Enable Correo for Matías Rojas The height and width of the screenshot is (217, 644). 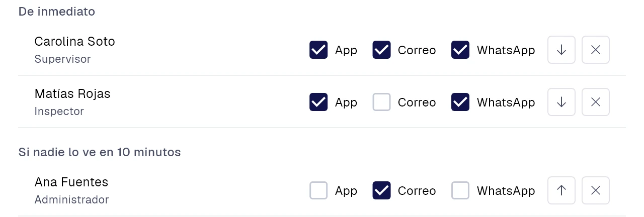coord(381,102)
